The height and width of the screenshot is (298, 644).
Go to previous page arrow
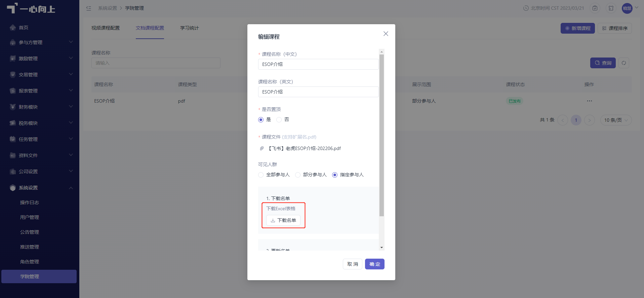click(x=563, y=120)
